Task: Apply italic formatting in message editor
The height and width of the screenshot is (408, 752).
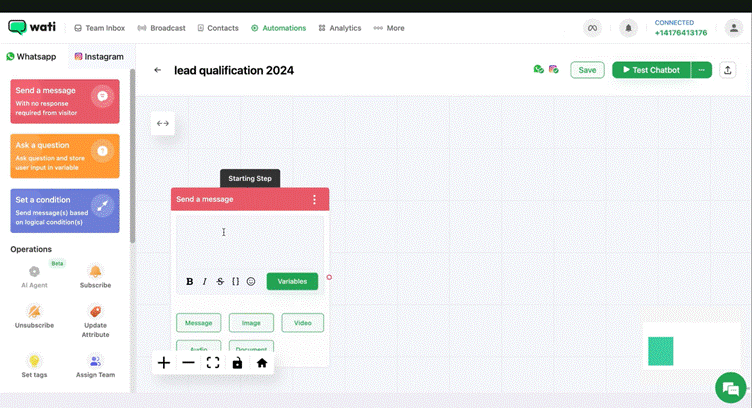Action: click(x=205, y=282)
